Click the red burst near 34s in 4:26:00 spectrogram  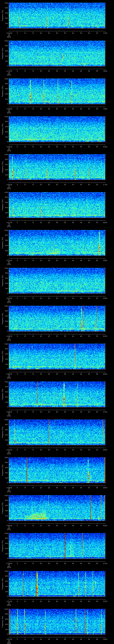tap(64, 394)
